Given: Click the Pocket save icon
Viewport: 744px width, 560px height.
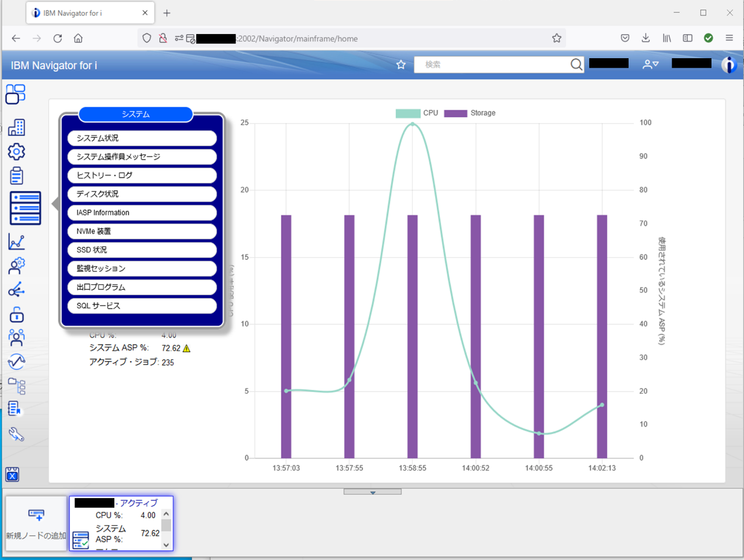Looking at the screenshot, I should [625, 38].
